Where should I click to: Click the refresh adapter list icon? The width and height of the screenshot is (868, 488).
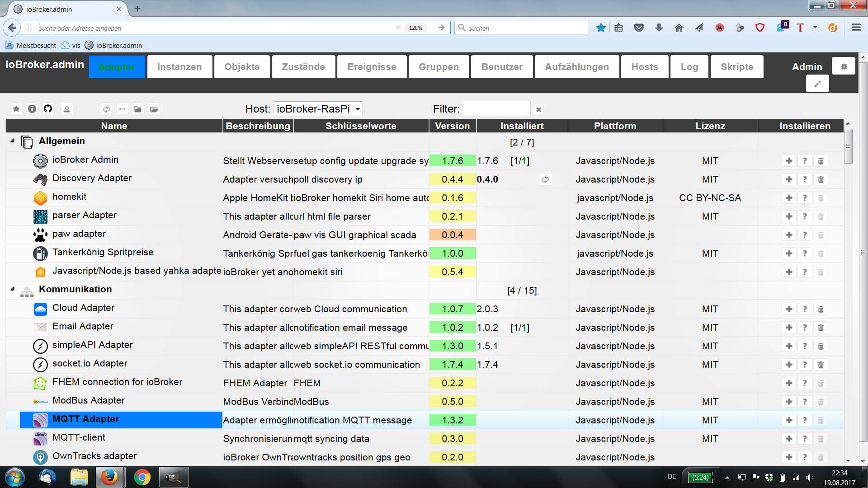[x=106, y=109]
